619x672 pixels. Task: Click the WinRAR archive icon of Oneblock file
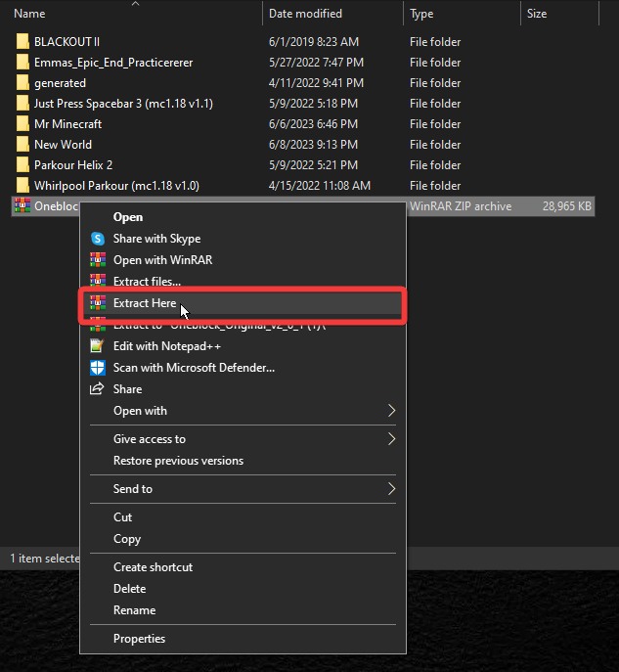click(x=22, y=205)
